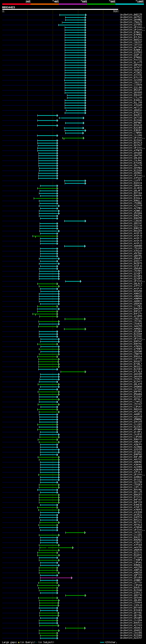
Task: Click the alignment bar for UniRef100_B1EKX4
Action: pos(75,183)
